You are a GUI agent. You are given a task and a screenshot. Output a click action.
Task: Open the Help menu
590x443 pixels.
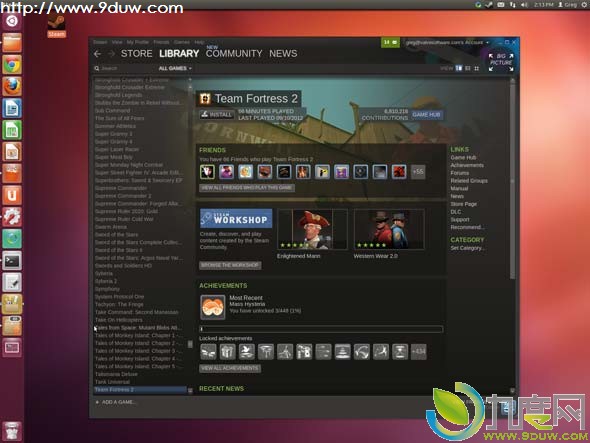pyautogui.click(x=199, y=42)
